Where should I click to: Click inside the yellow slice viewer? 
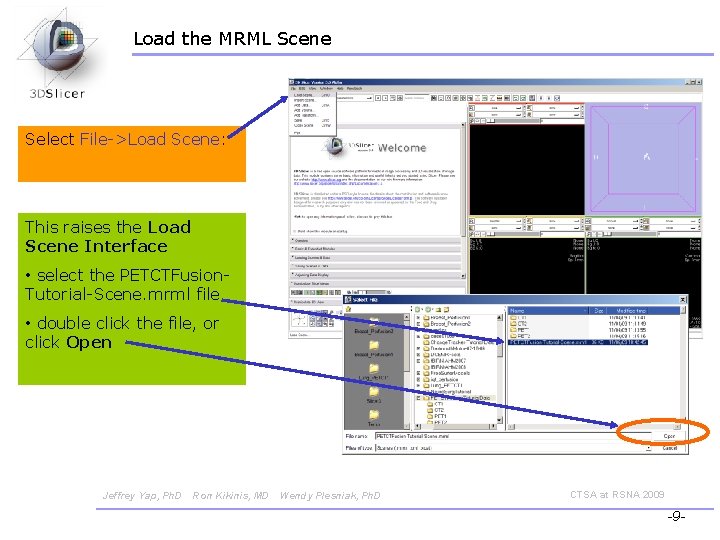[526, 265]
